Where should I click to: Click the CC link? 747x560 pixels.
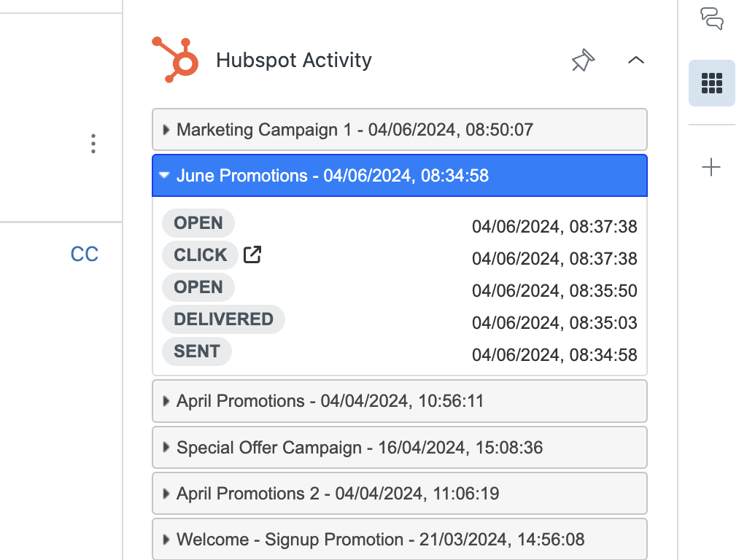(x=84, y=254)
